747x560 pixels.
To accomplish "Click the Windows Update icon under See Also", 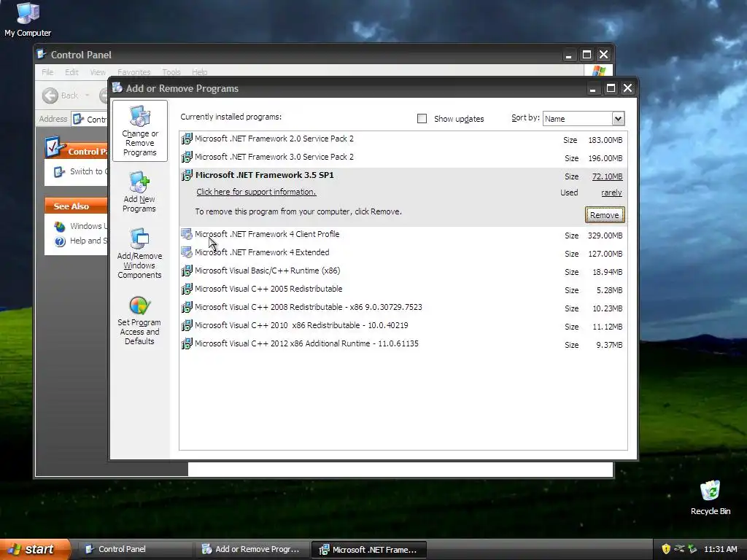I will coord(60,227).
